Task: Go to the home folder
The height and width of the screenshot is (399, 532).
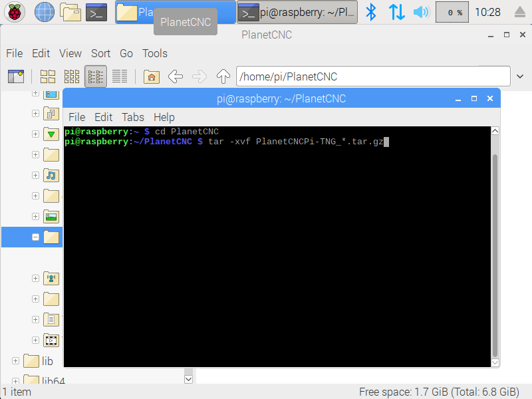Action: [x=152, y=76]
